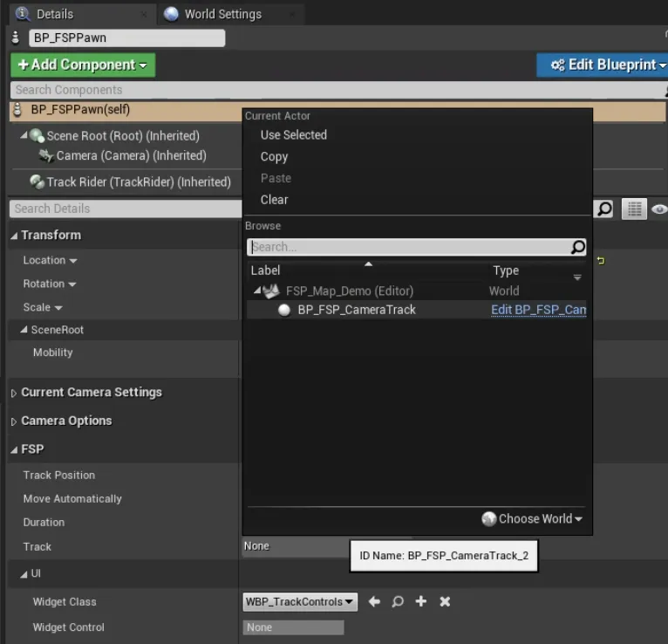The width and height of the screenshot is (668, 644).
Task: Click the yellow reset-to-default arrow
Action: pyautogui.click(x=601, y=260)
